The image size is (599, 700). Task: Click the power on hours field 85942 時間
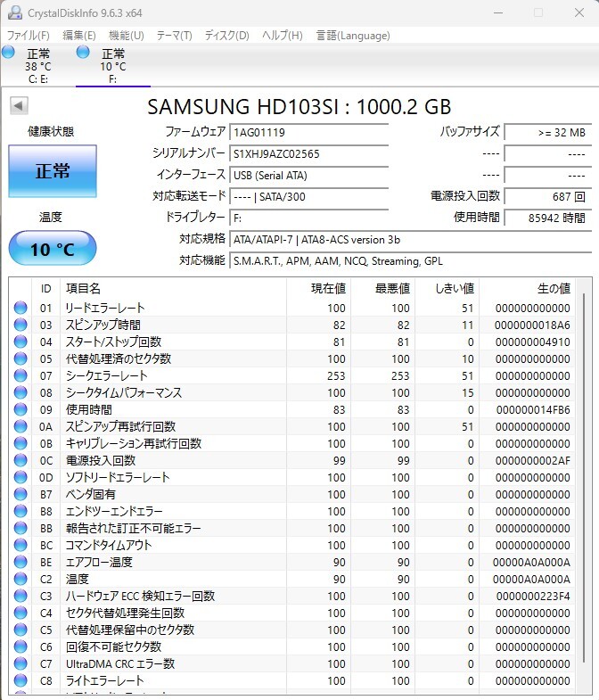pyautogui.click(x=547, y=218)
